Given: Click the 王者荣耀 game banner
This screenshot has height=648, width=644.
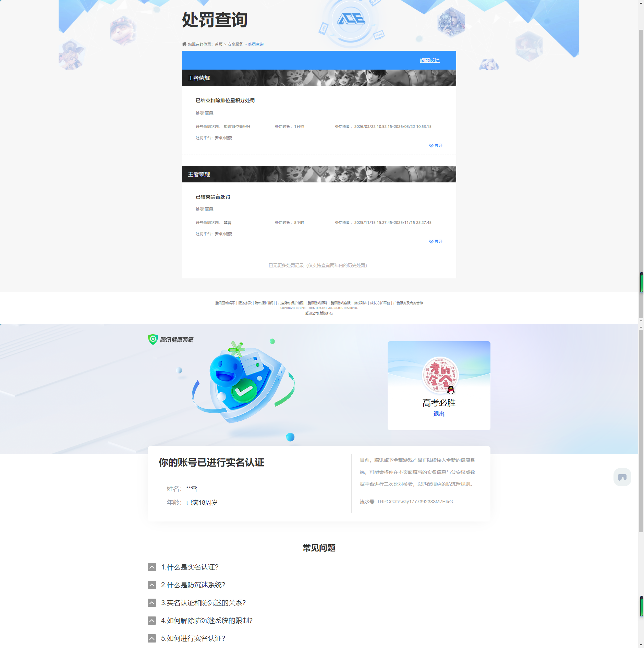Looking at the screenshot, I should pos(319,78).
